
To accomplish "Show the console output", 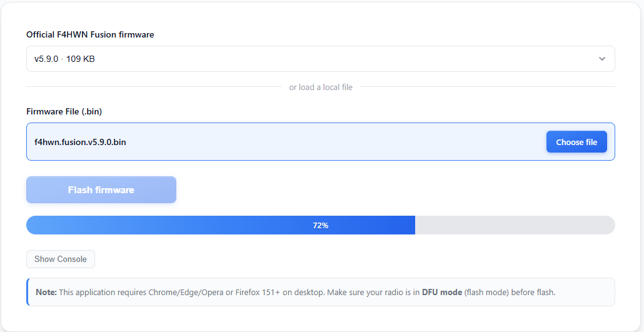I will click(61, 259).
